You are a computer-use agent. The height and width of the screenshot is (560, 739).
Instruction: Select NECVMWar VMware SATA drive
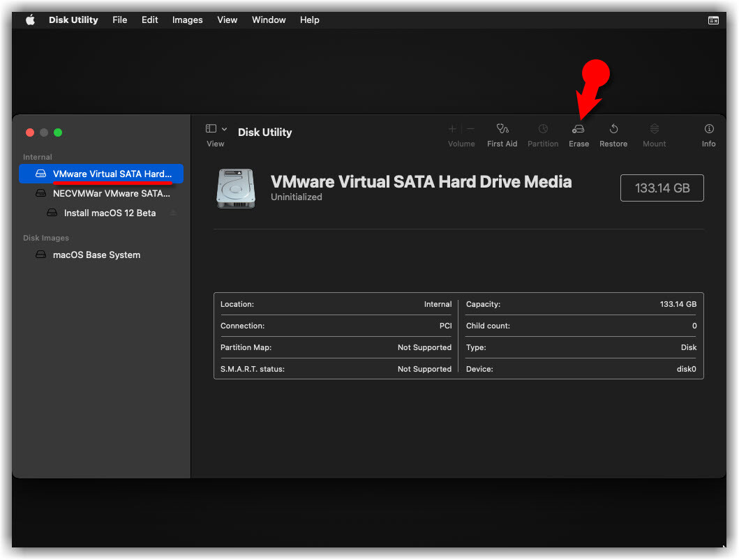pyautogui.click(x=101, y=194)
